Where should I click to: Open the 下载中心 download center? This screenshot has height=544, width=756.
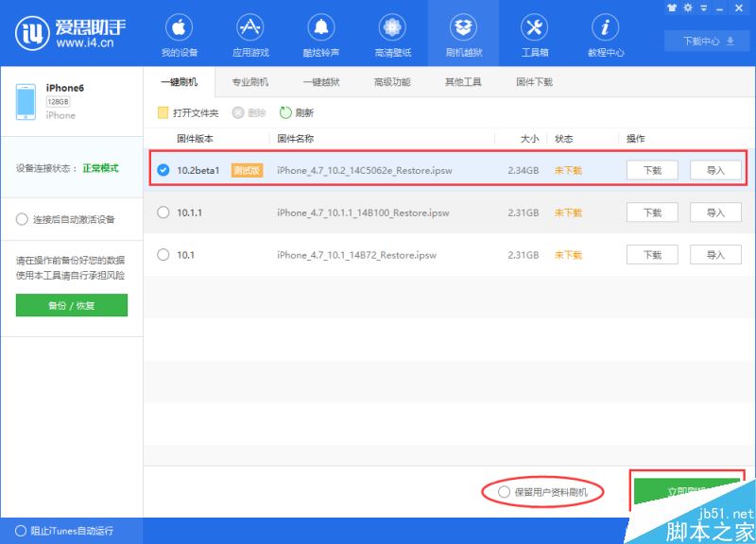coord(708,41)
